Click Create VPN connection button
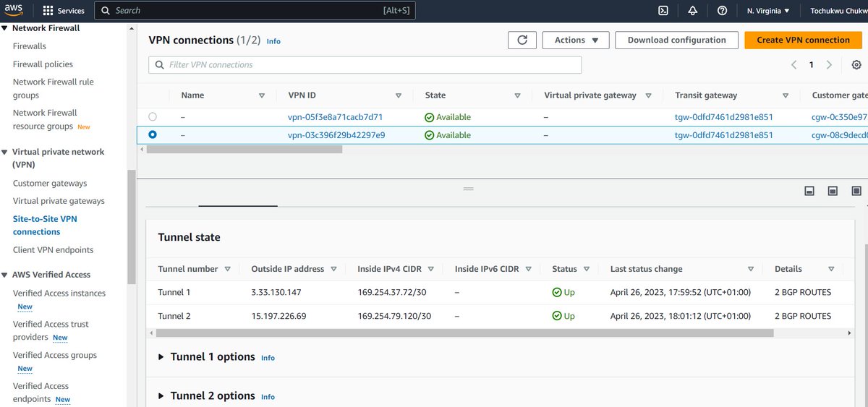This screenshot has height=407, width=868. click(x=803, y=40)
